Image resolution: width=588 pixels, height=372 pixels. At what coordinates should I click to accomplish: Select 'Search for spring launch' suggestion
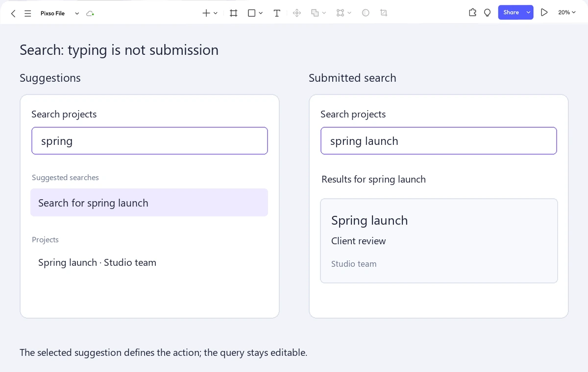click(x=149, y=203)
